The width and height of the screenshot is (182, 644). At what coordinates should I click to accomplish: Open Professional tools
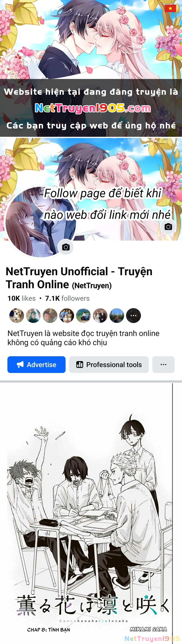pyautogui.click(x=109, y=365)
